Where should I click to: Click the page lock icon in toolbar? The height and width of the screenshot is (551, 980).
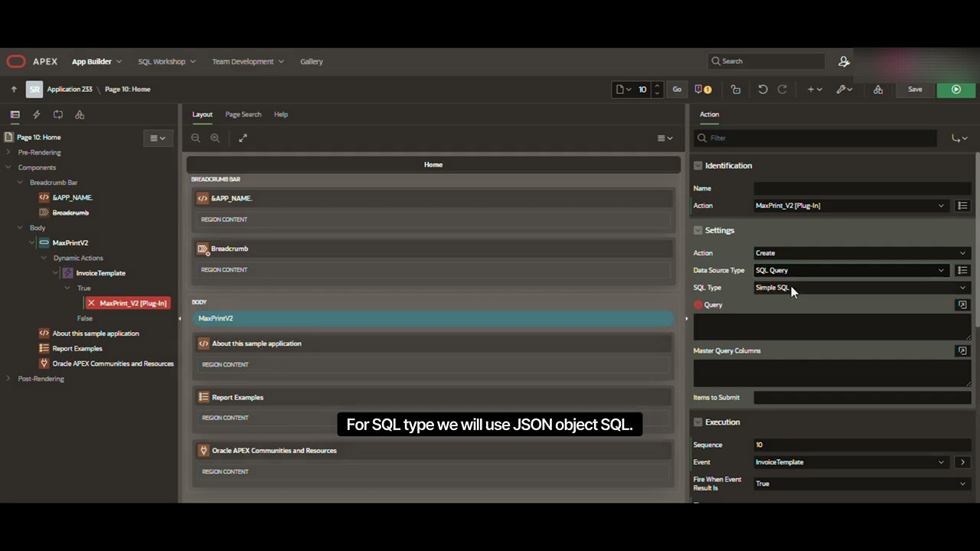coord(736,90)
